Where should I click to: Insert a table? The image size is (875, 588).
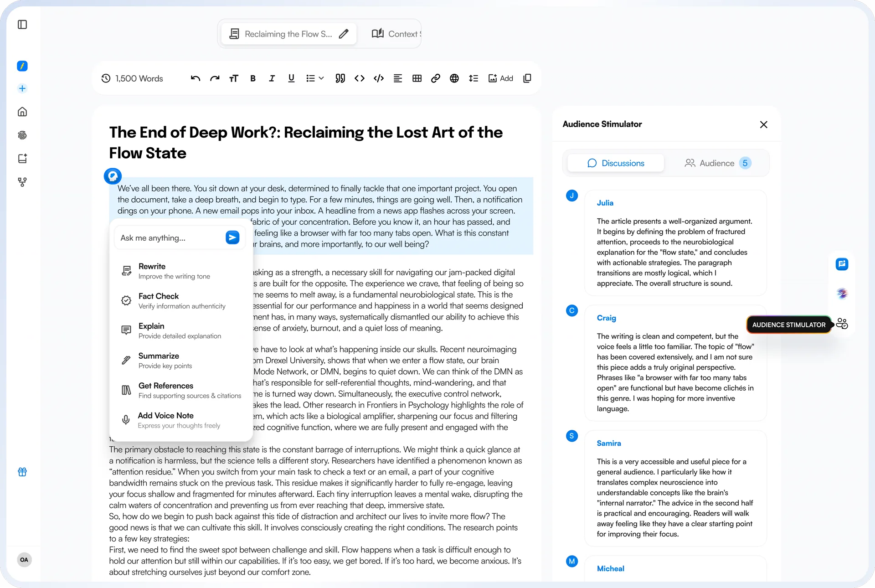coord(417,78)
